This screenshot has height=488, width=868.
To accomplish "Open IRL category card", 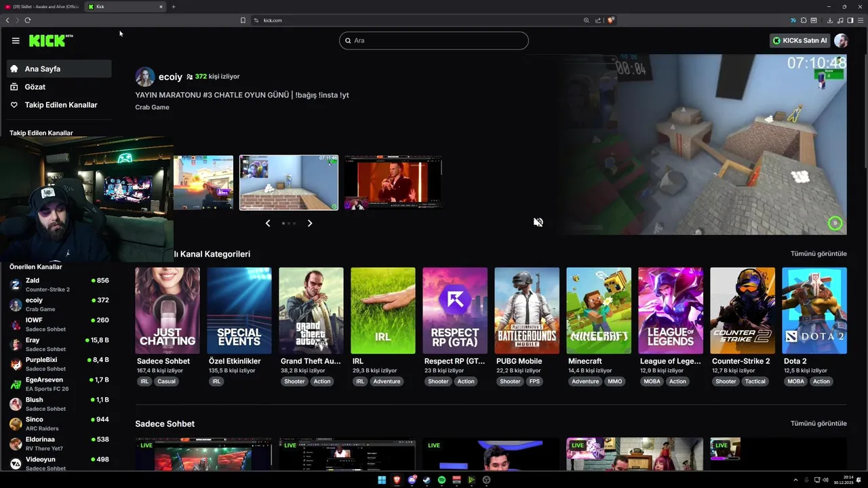I will [x=383, y=310].
